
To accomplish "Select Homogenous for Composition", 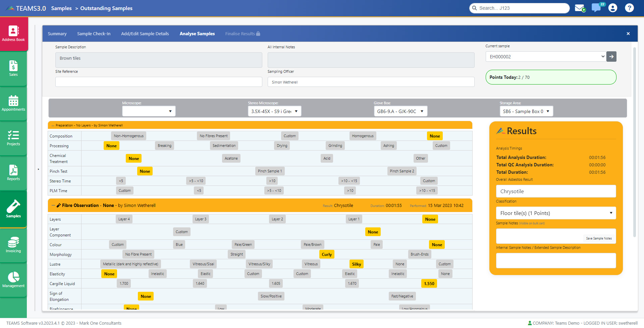I will [x=363, y=136].
